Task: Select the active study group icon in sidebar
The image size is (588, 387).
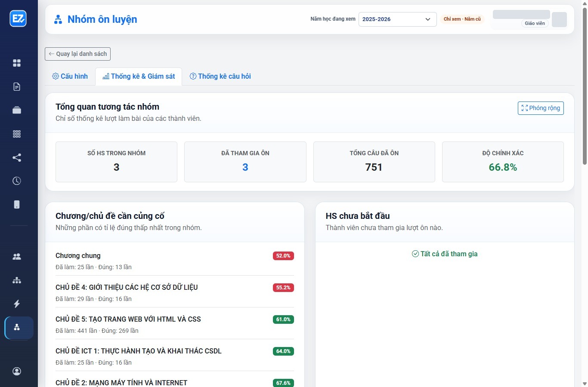Action: point(19,328)
